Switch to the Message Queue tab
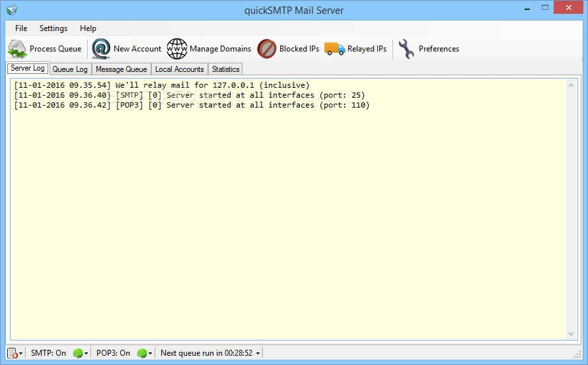Screen dimensions: 588x365 coord(121,69)
